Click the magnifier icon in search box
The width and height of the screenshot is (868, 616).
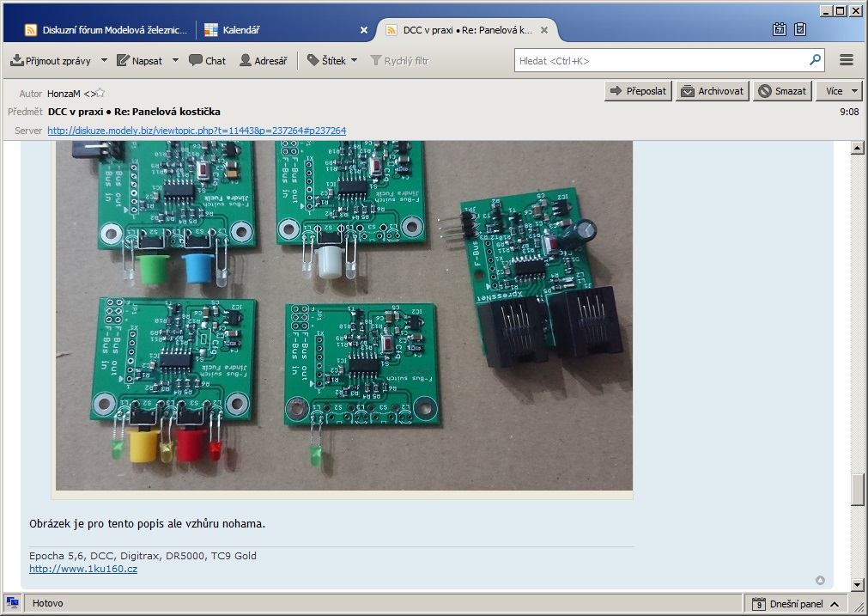[x=815, y=60]
